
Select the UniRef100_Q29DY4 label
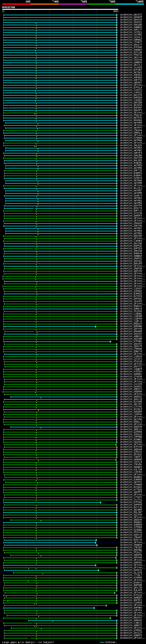tap(131, 178)
